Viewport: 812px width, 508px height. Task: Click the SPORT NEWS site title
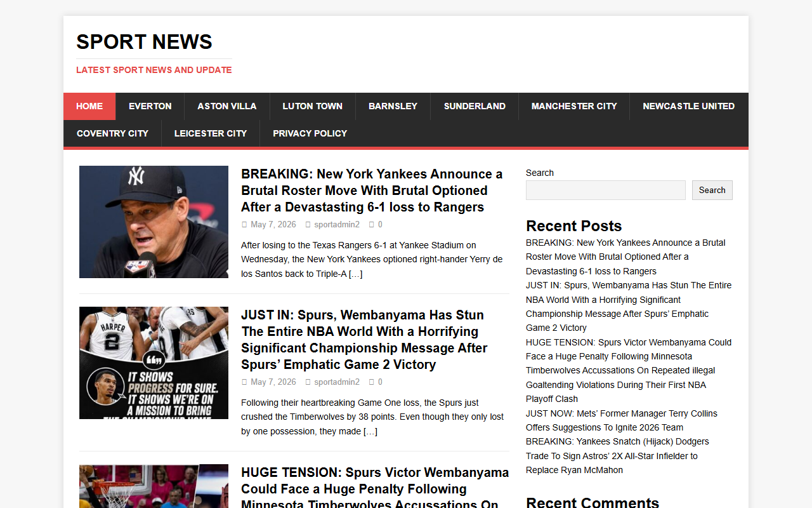point(145,42)
